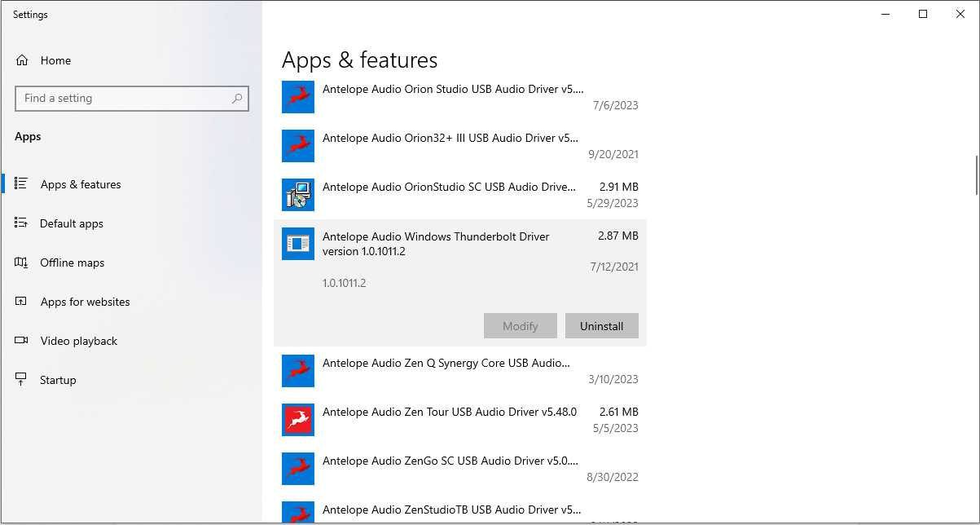The image size is (980, 525).
Task: Click the ZenStudioTB USB driver icon
Action: coord(298,513)
